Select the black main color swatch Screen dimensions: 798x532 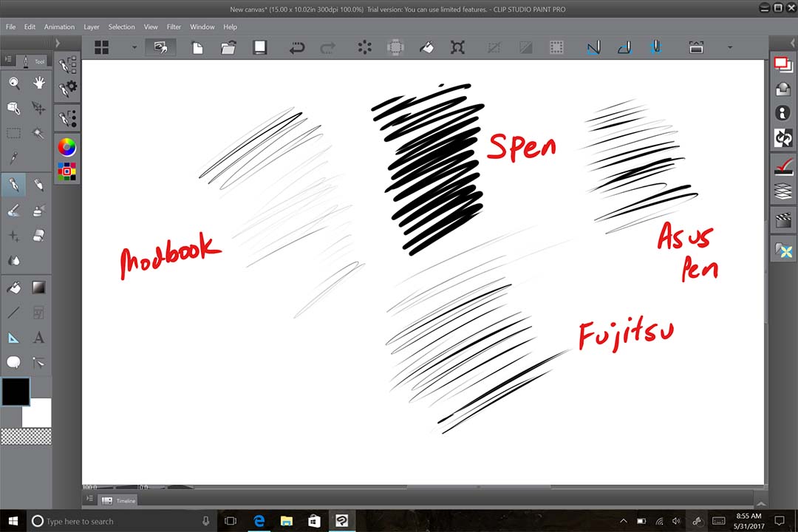tap(16, 392)
